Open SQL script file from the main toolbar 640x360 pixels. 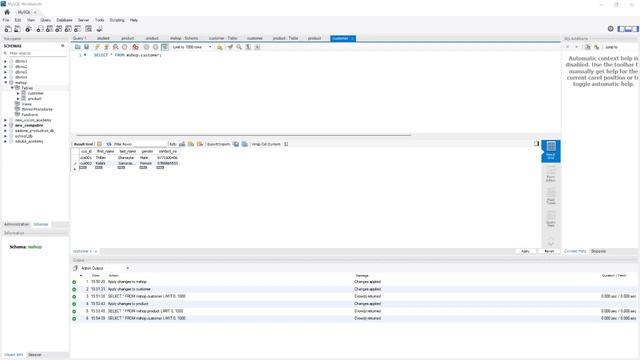coord(18,29)
